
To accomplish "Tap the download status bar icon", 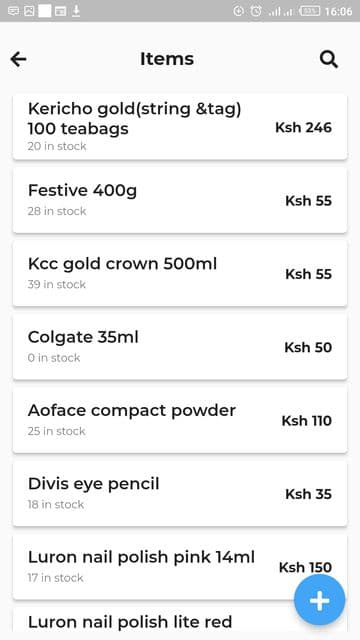I will click(76, 11).
